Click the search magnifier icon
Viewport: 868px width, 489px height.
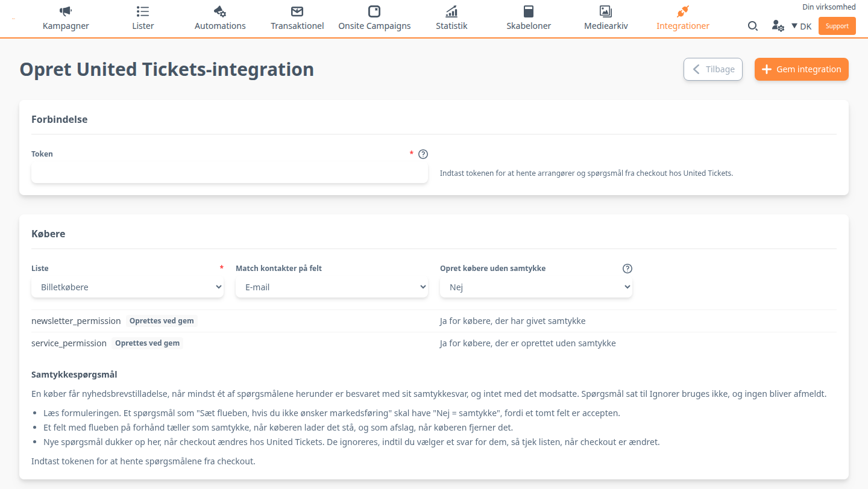click(x=753, y=26)
